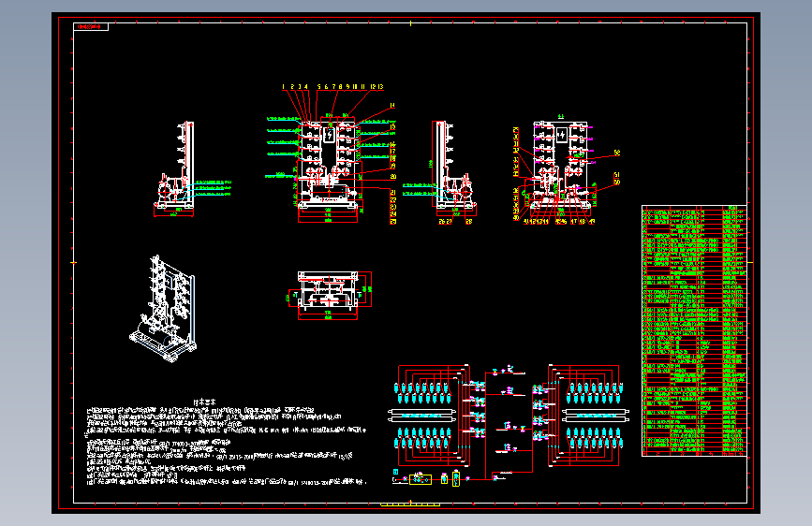Click the technical requirements heading
812x526 pixels.
(x=204, y=402)
